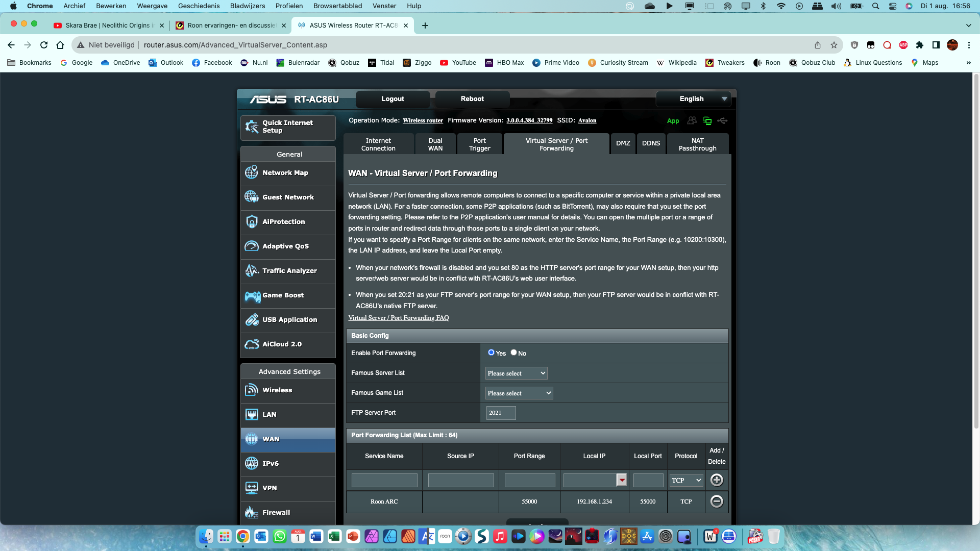Click the USB status icon in the header

click(722, 121)
